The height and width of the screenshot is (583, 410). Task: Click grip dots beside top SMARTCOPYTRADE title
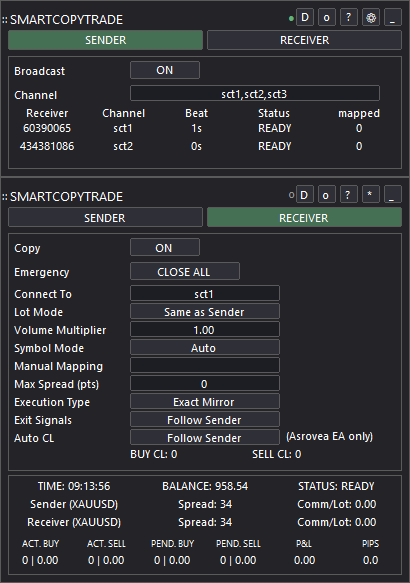(x=5, y=20)
